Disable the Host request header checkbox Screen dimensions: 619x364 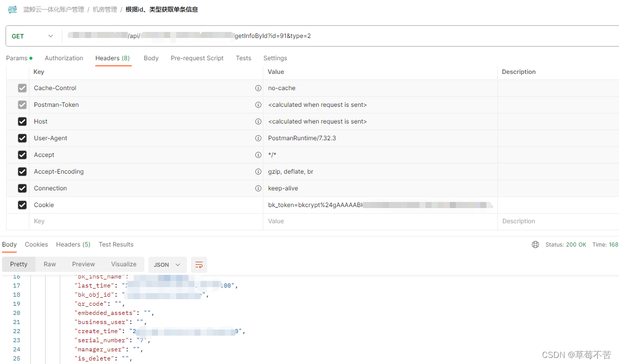click(x=22, y=121)
